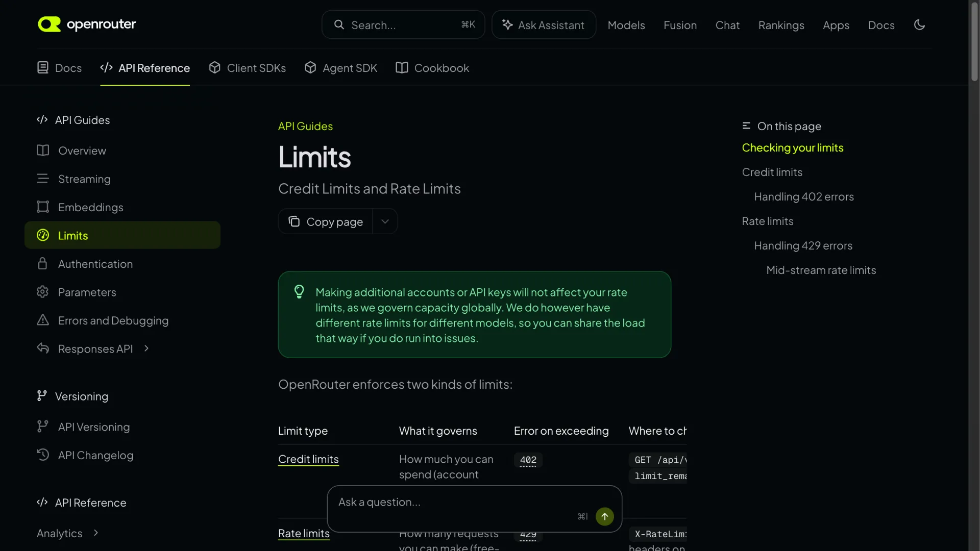
Task: Click the Docs tab document icon
Action: tap(43, 67)
